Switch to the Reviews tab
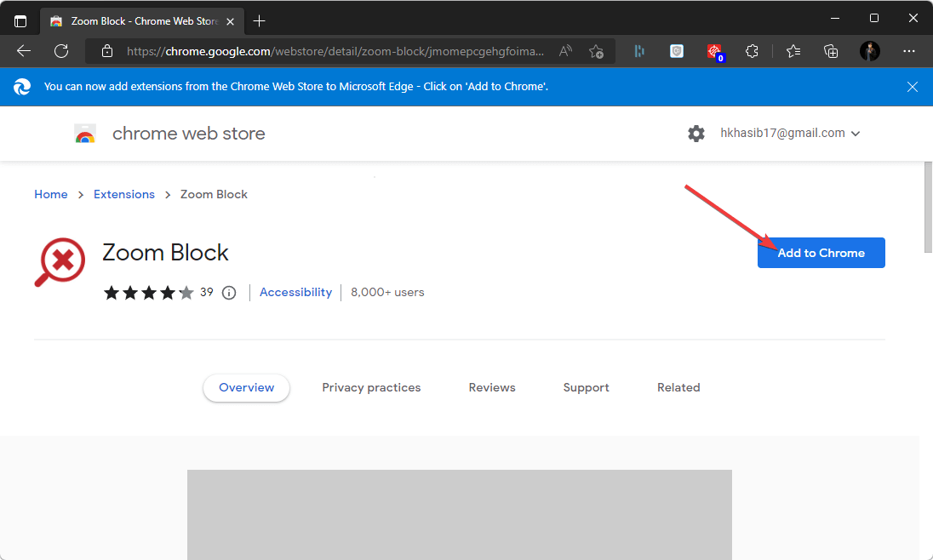The height and width of the screenshot is (560, 933). [x=492, y=387]
